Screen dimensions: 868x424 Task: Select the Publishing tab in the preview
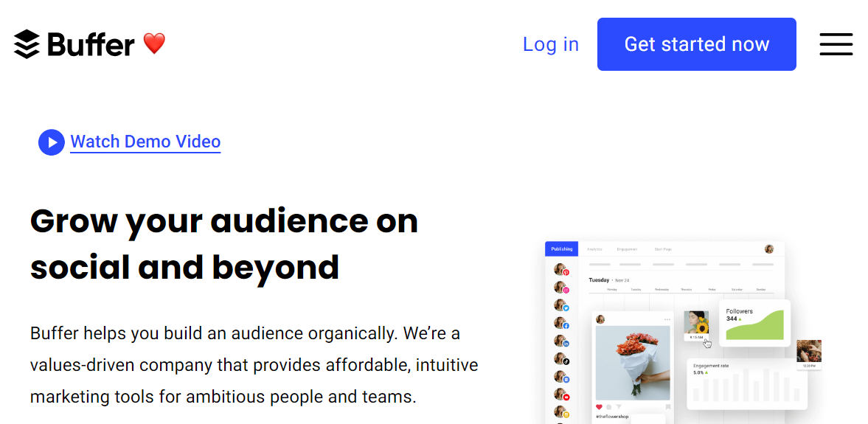pos(561,249)
